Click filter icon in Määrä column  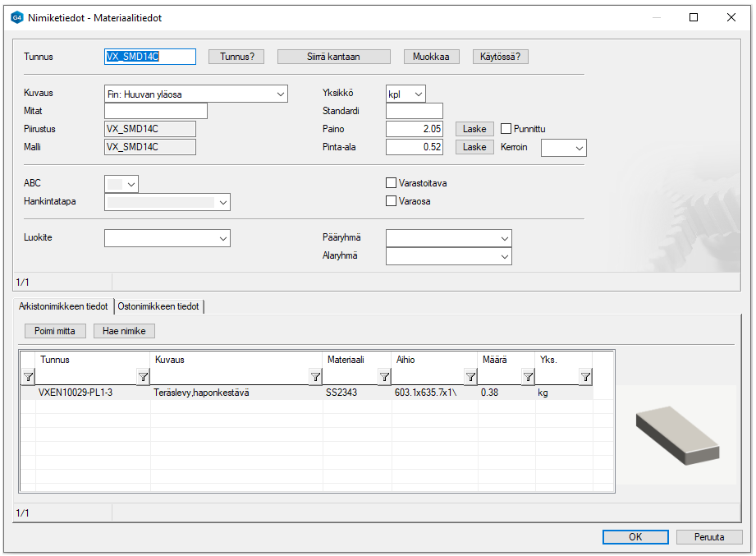tap(528, 377)
